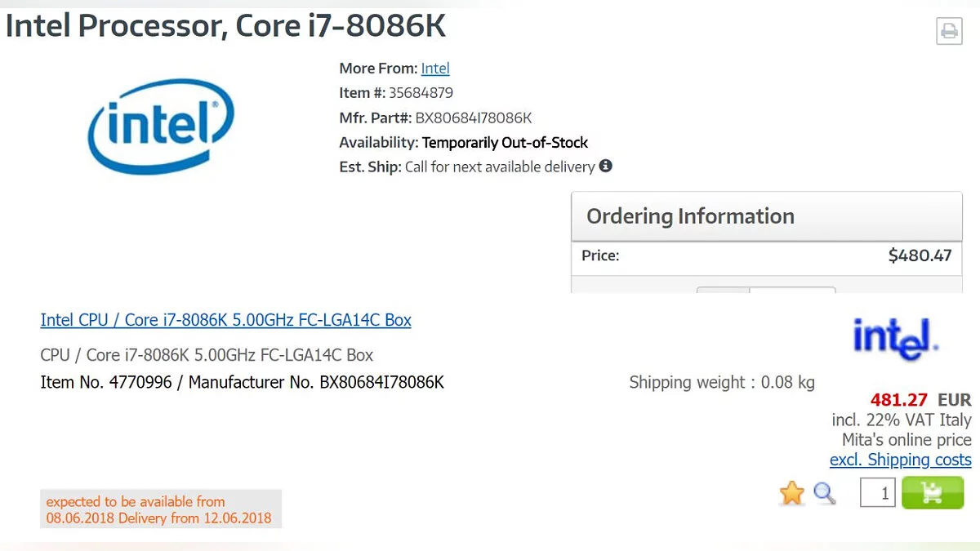This screenshot has height=551, width=980.
Task: Click the Item # 35684879 text
Action: pos(396,93)
